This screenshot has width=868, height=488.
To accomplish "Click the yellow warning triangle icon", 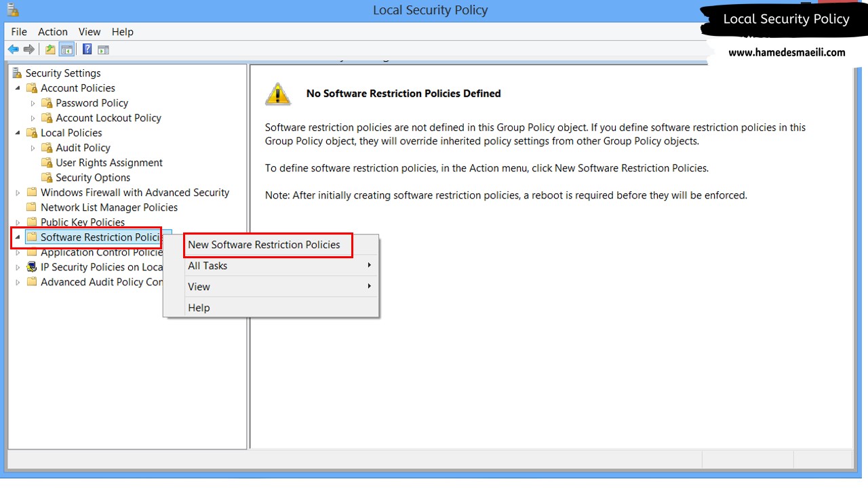I will click(278, 94).
